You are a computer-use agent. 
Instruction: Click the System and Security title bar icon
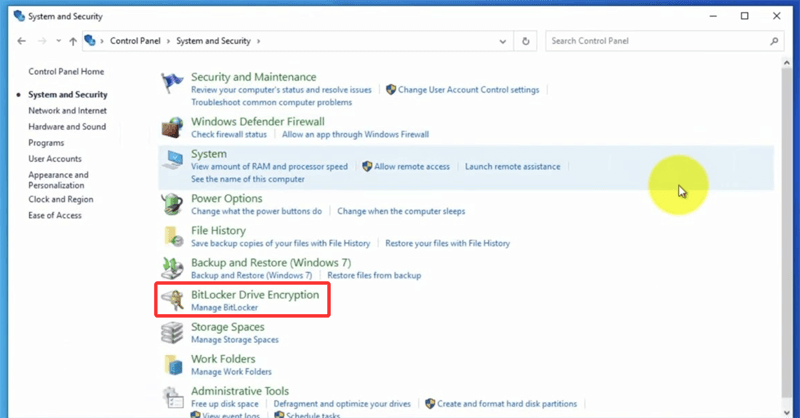point(19,16)
